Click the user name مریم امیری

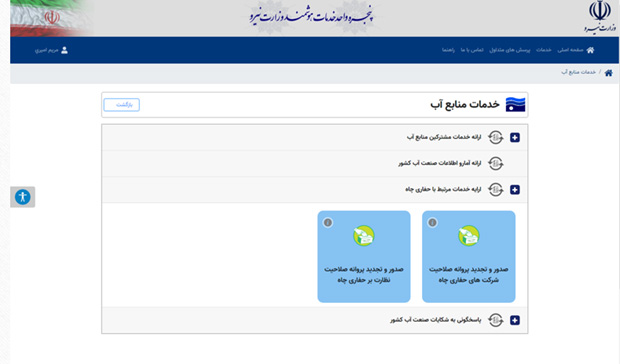coord(47,50)
